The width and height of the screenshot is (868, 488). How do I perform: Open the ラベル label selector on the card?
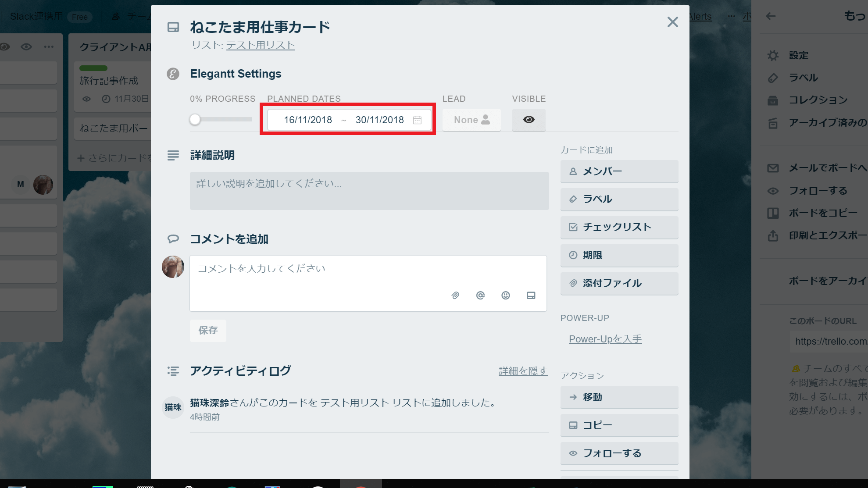[619, 199]
